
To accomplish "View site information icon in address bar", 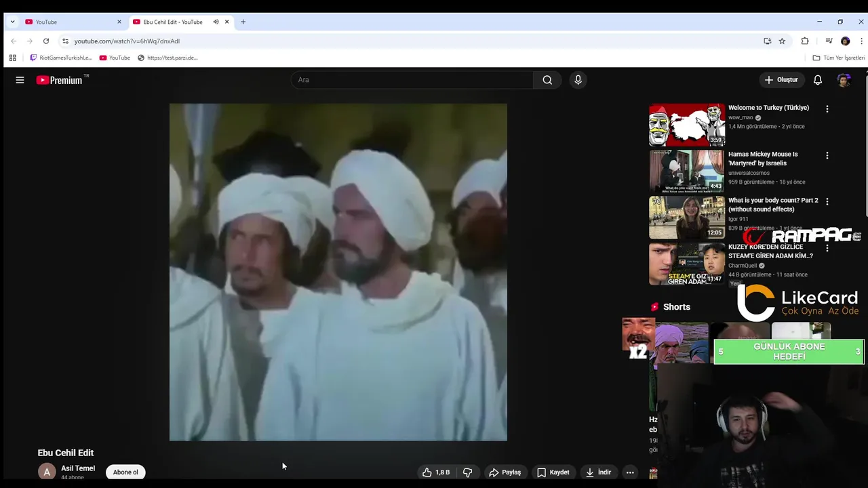I will pyautogui.click(x=65, y=41).
